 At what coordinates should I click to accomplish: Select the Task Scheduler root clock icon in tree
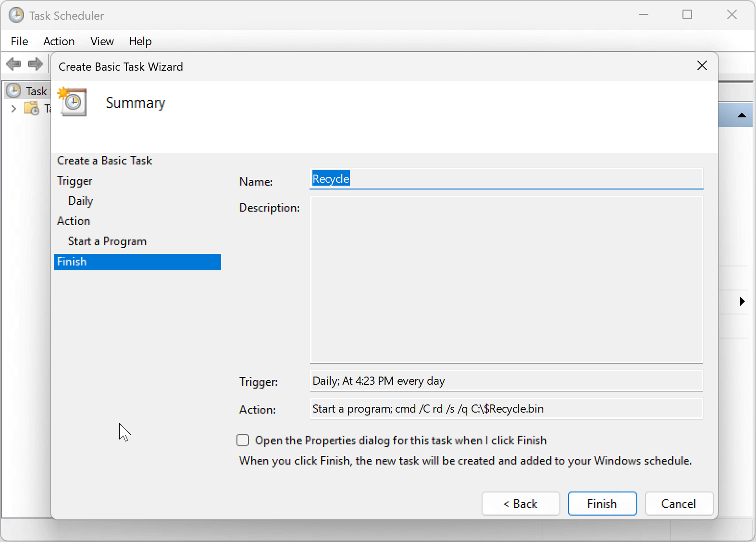click(x=13, y=90)
